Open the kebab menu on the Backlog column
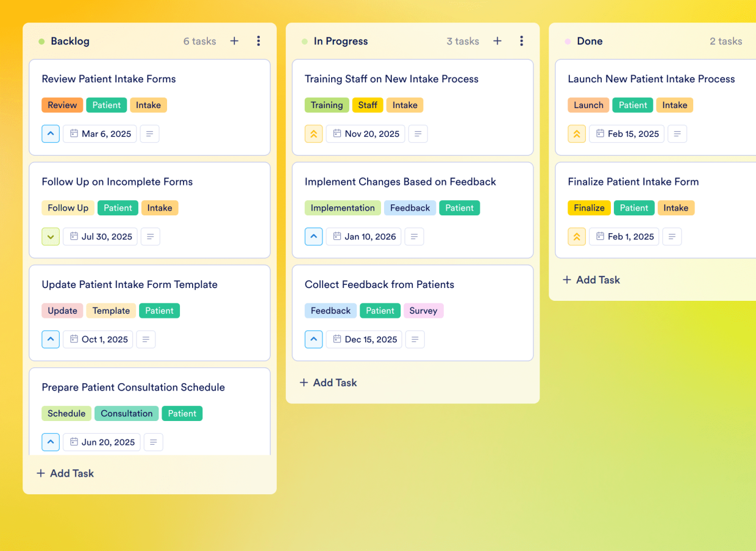This screenshot has width=756, height=551. tap(259, 41)
